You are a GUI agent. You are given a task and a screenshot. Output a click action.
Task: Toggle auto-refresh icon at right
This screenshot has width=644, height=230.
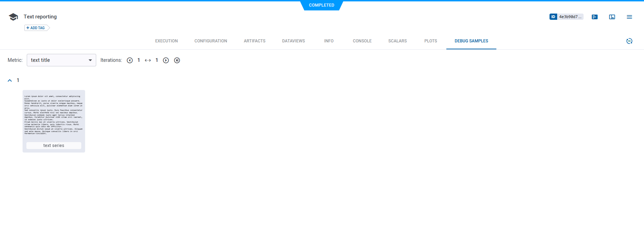pyautogui.click(x=629, y=41)
